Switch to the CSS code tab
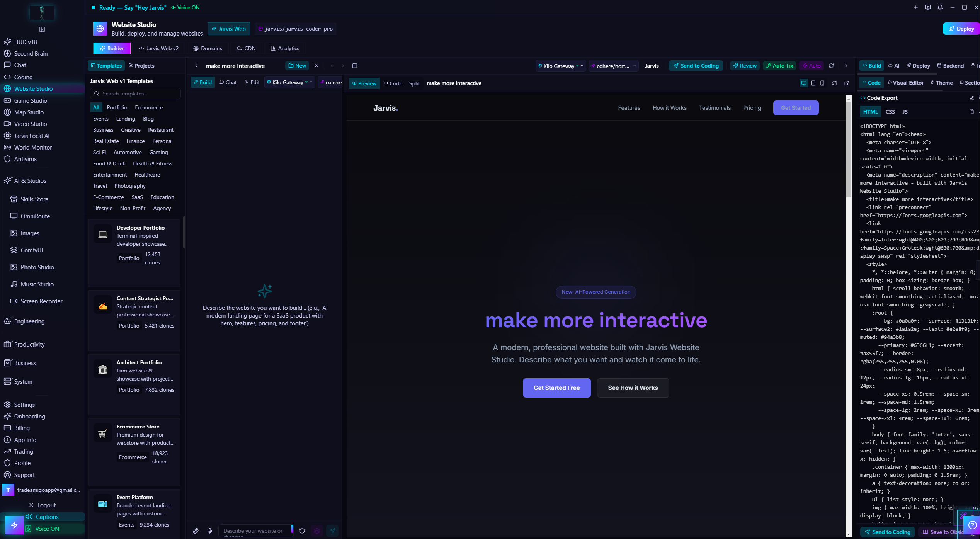The height and width of the screenshot is (539, 980). [x=890, y=112]
